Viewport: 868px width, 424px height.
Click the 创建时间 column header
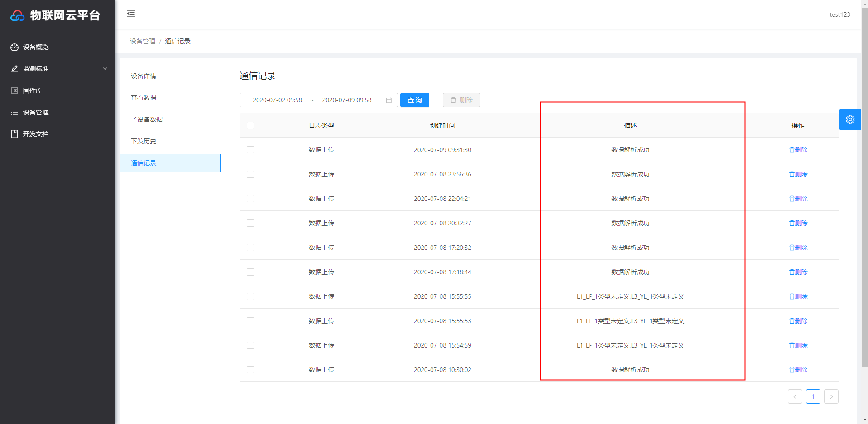click(x=442, y=125)
